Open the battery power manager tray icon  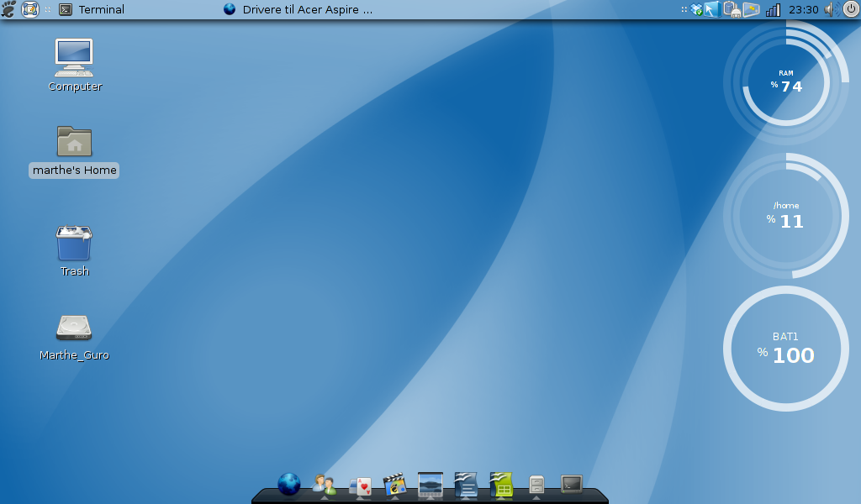[x=732, y=9]
